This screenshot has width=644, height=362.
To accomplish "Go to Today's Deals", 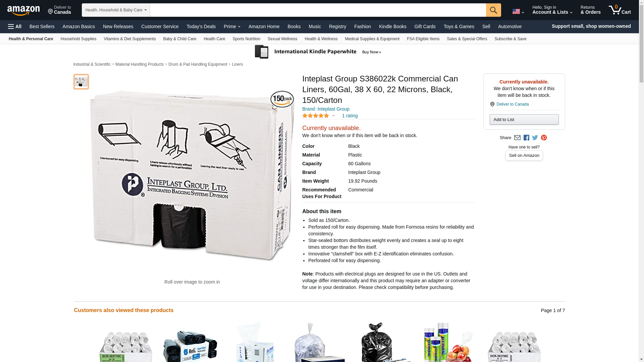I will pyautogui.click(x=201, y=26).
